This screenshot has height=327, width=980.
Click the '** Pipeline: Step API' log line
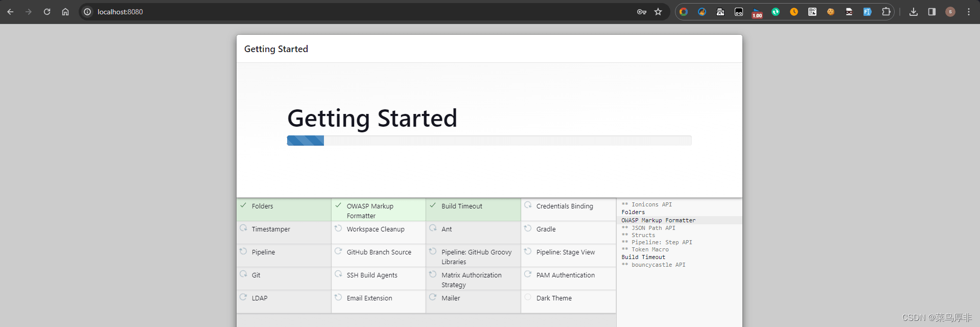click(x=657, y=242)
